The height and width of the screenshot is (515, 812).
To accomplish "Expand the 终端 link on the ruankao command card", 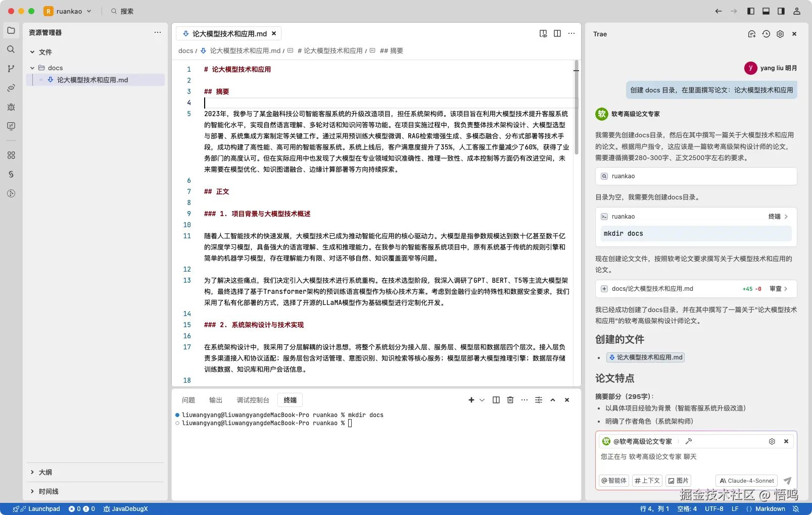I will pos(778,217).
